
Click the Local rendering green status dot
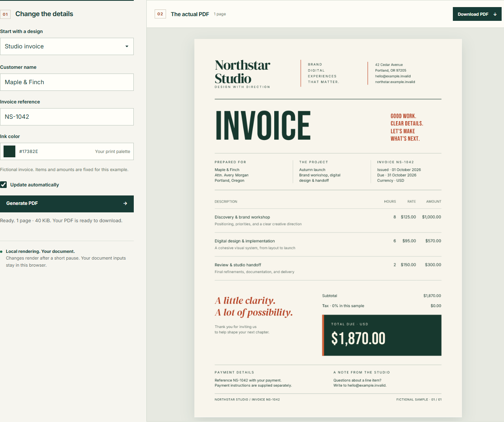coord(1,252)
